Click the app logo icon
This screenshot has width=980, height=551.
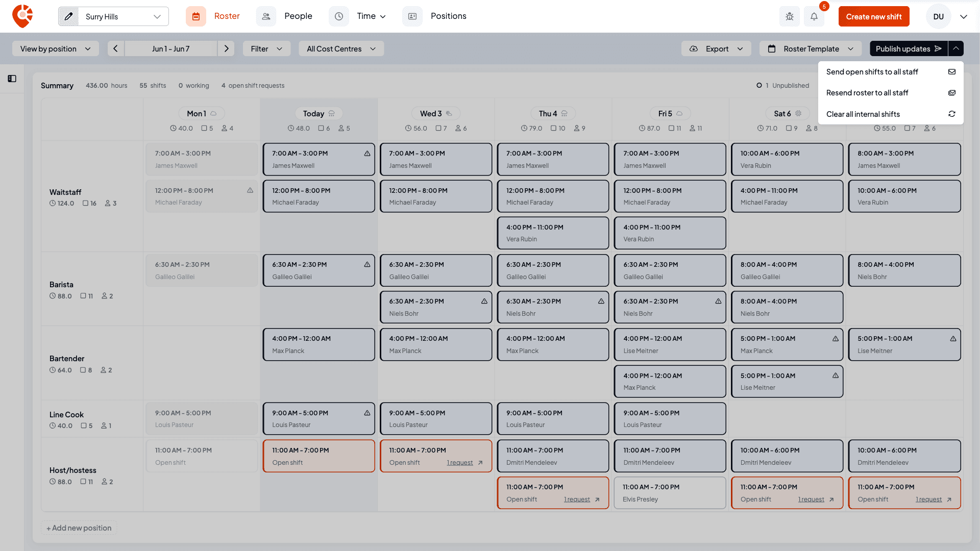click(x=22, y=16)
